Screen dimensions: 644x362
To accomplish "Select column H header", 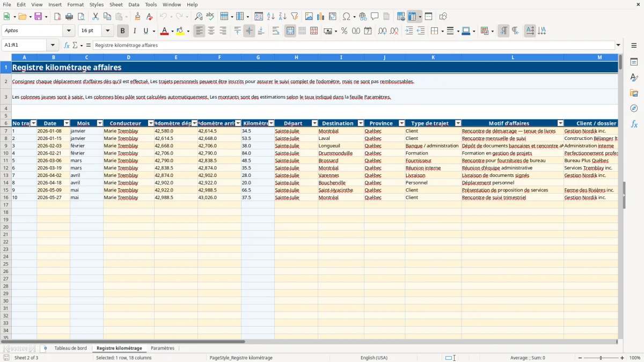I will click(296, 57).
